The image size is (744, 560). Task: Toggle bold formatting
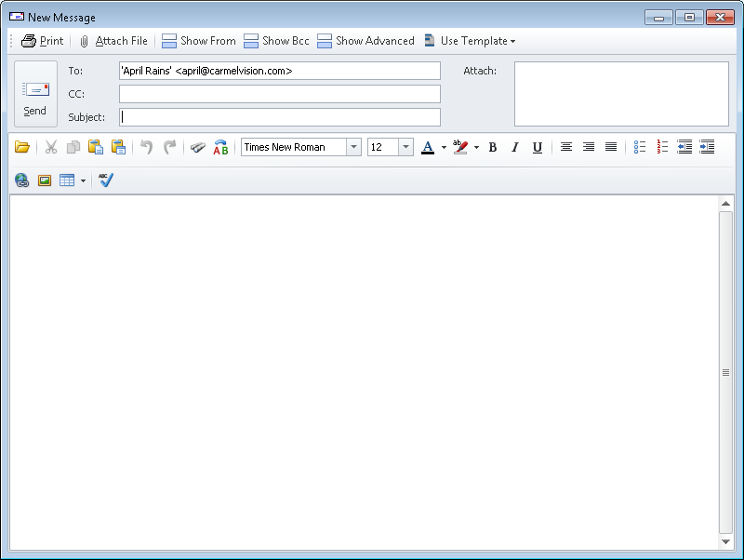(x=493, y=147)
